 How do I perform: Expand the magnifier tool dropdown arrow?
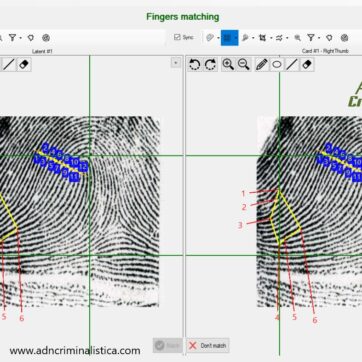pyautogui.click(x=253, y=38)
